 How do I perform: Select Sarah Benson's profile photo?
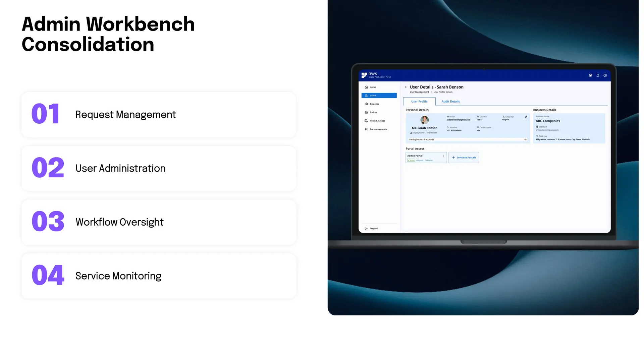(x=425, y=120)
